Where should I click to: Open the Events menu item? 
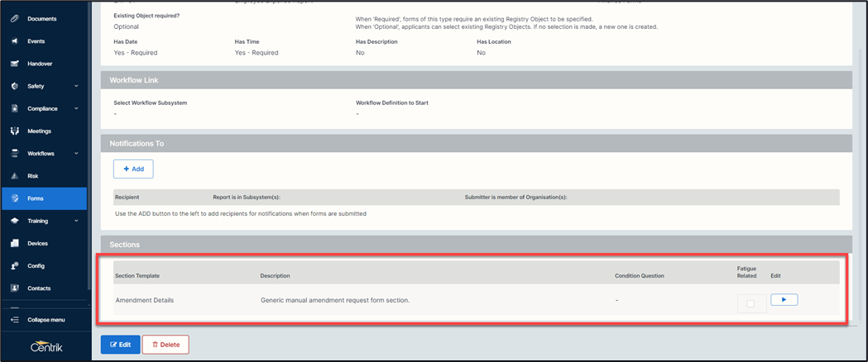(44, 41)
